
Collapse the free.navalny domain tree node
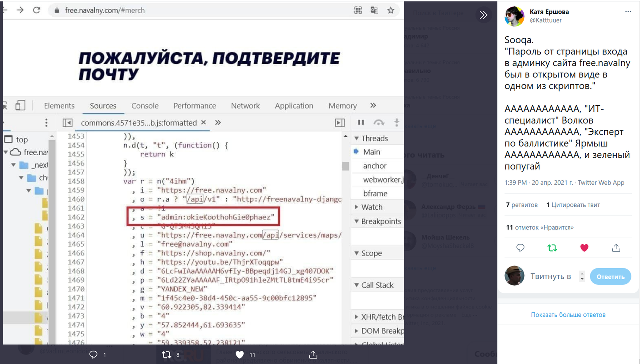click(6, 152)
